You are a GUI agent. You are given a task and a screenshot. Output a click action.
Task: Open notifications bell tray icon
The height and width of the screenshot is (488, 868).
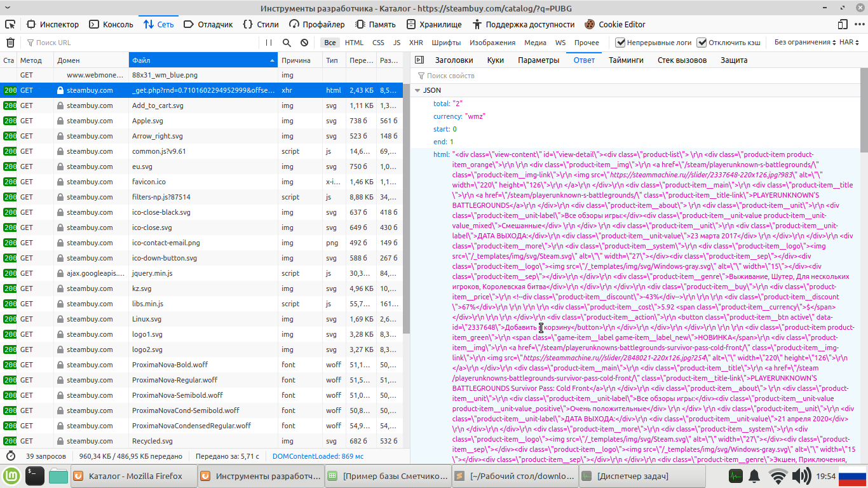click(754, 475)
